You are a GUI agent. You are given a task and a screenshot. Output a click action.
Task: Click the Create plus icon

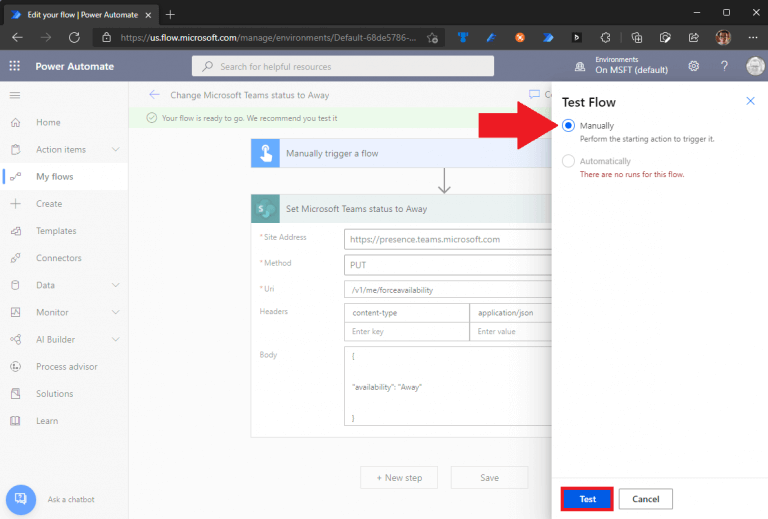16,204
